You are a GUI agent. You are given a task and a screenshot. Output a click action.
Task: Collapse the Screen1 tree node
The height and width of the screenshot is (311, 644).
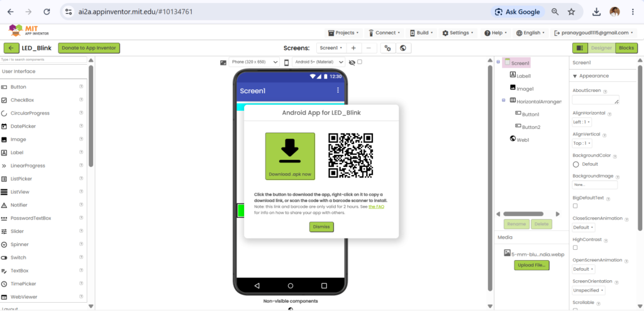498,62
